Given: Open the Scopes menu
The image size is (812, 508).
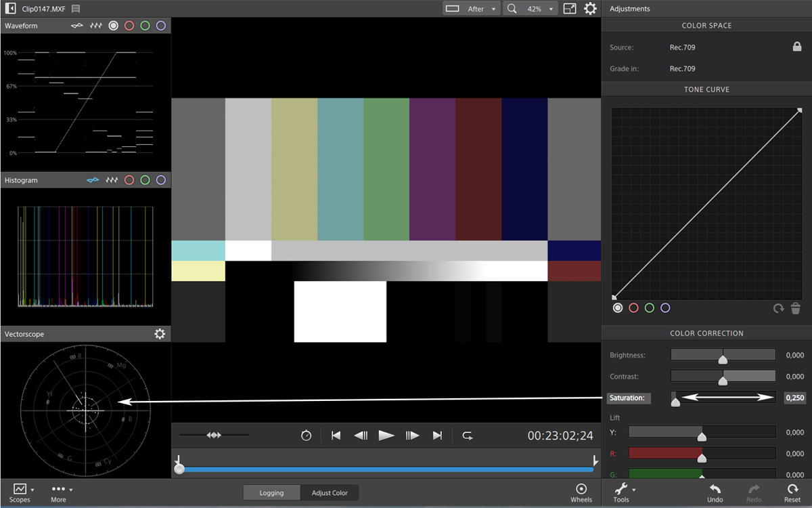Looking at the screenshot, I should coord(20,492).
